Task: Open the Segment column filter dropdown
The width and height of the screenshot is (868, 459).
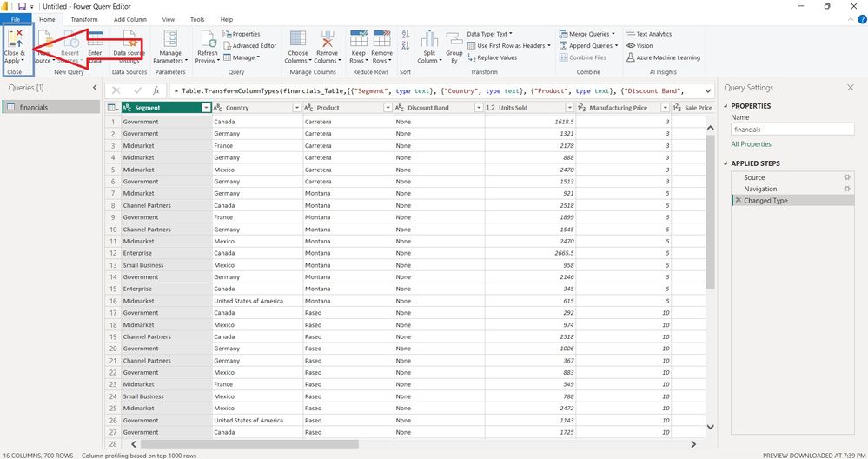Action: (x=206, y=108)
